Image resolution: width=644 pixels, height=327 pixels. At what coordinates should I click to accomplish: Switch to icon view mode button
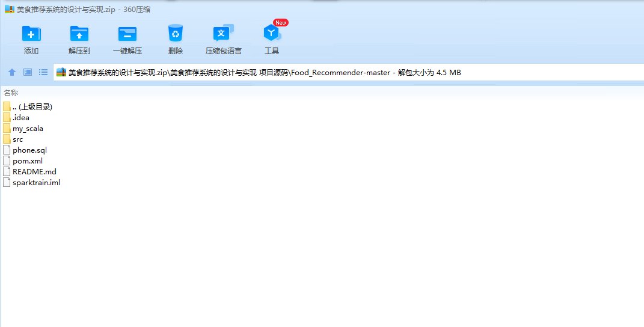[x=28, y=72]
